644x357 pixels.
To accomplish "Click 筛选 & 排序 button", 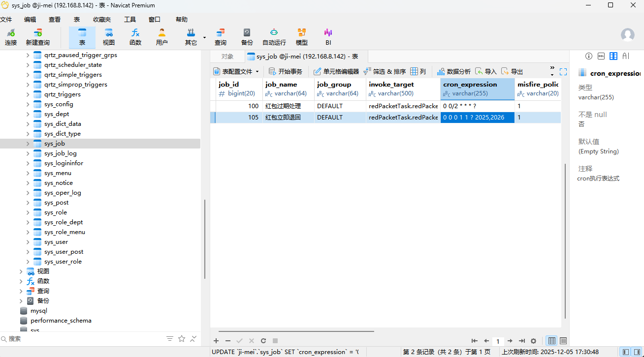I will tap(385, 71).
